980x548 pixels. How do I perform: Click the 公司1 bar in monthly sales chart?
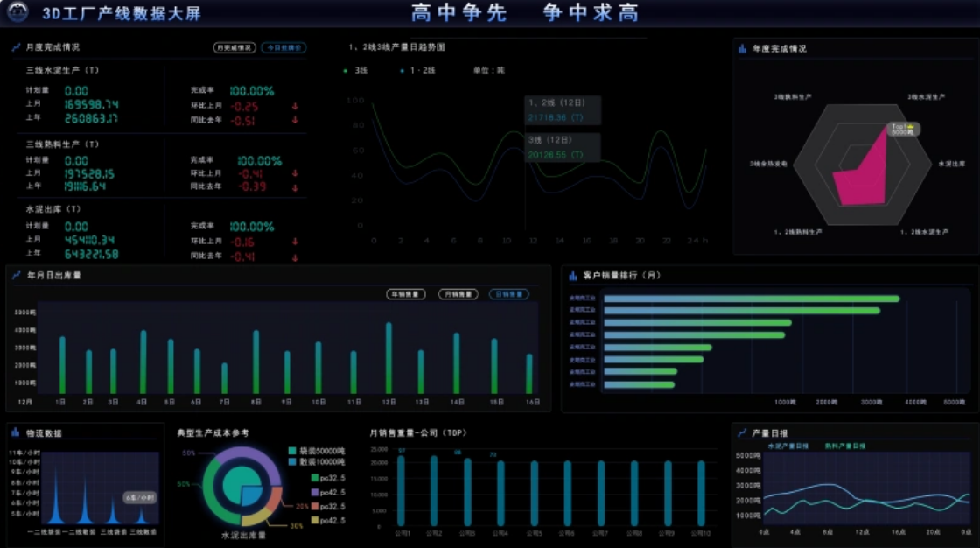click(402, 491)
